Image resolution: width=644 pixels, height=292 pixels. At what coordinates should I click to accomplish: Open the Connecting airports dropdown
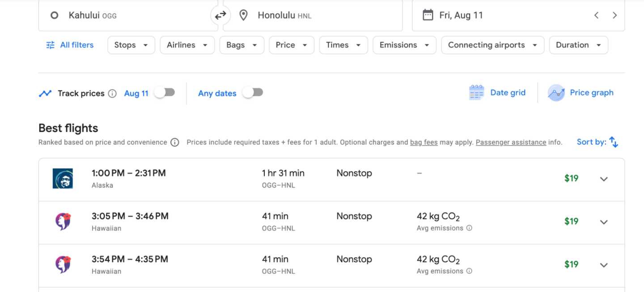(x=492, y=45)
